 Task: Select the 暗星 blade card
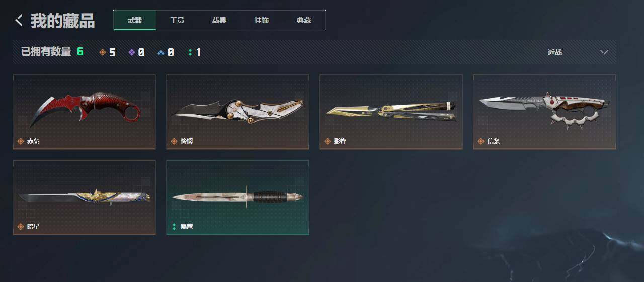(x=84, y=198)
